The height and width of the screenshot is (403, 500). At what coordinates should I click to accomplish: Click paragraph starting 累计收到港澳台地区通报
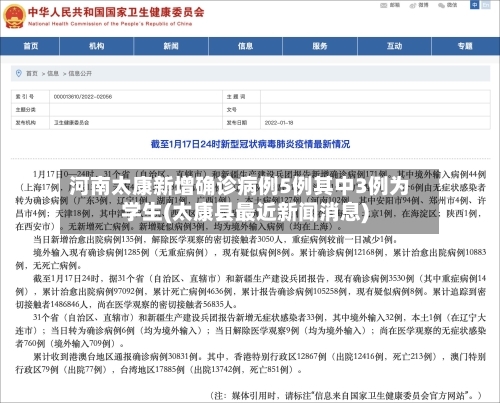coord(251,363)
